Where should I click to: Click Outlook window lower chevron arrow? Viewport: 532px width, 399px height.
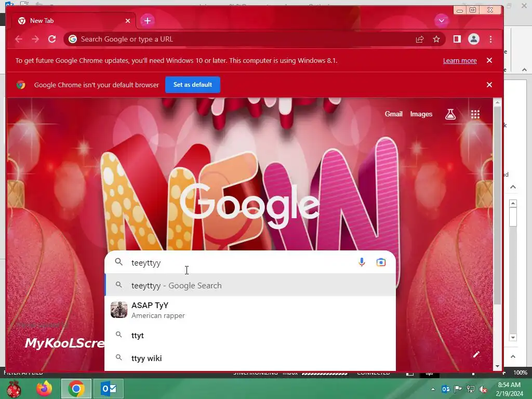pyautogui.click(x=513, y=356)
